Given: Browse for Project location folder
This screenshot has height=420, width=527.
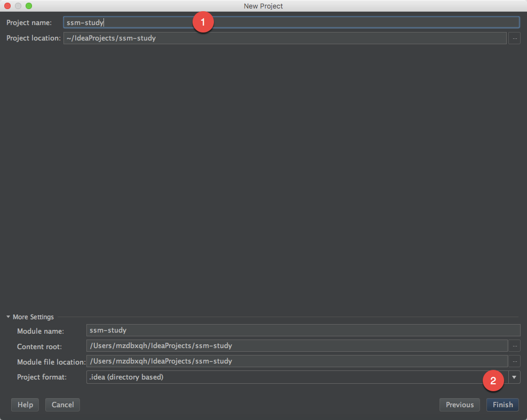Looking at the screenshot, I should pos(514,38).
